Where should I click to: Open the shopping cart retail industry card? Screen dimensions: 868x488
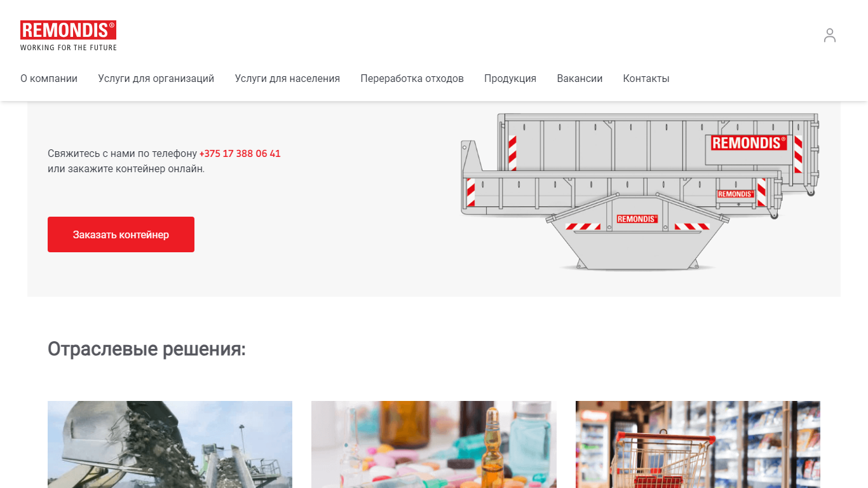click(698, 444)
